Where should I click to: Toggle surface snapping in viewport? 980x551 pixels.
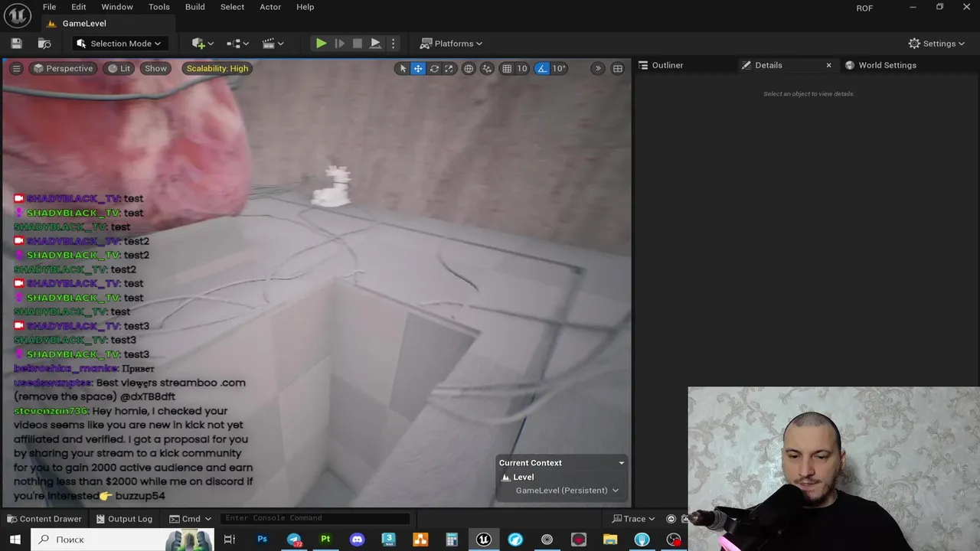[x=488, y=68]
